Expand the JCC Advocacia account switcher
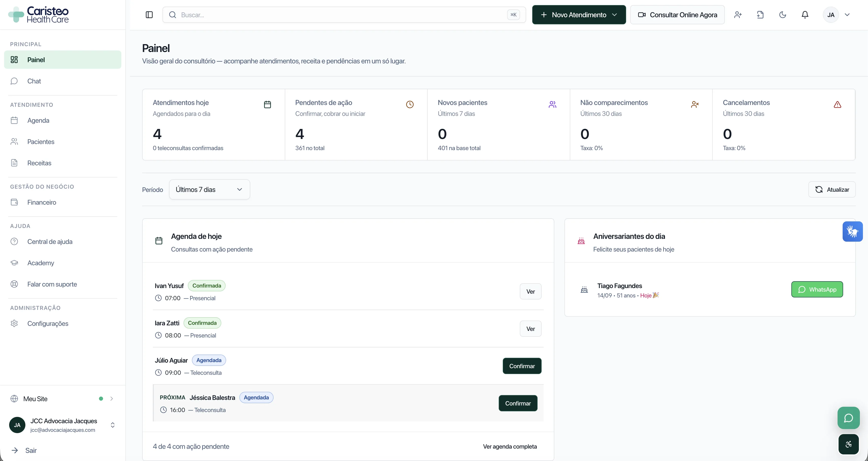 pyautogui.click(x=113, y=425)
